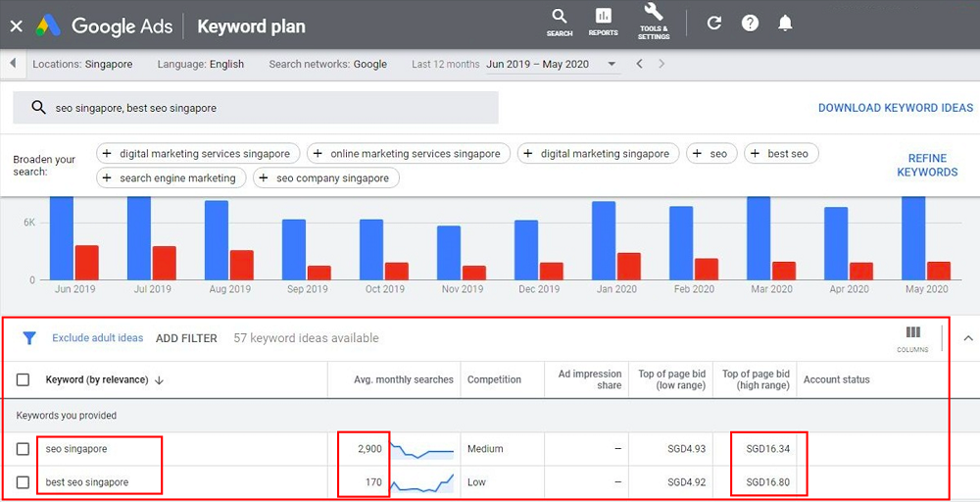Click Refine Keywords link

(927, 165)
